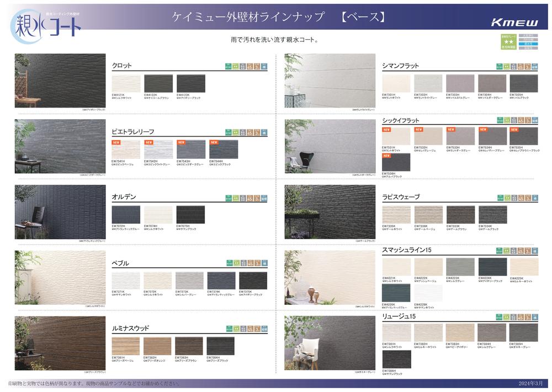Image resolution: width=552 pixels, height=392 pixels.
Task: Click the green two-star grade badge
Action: pos(508,42)
